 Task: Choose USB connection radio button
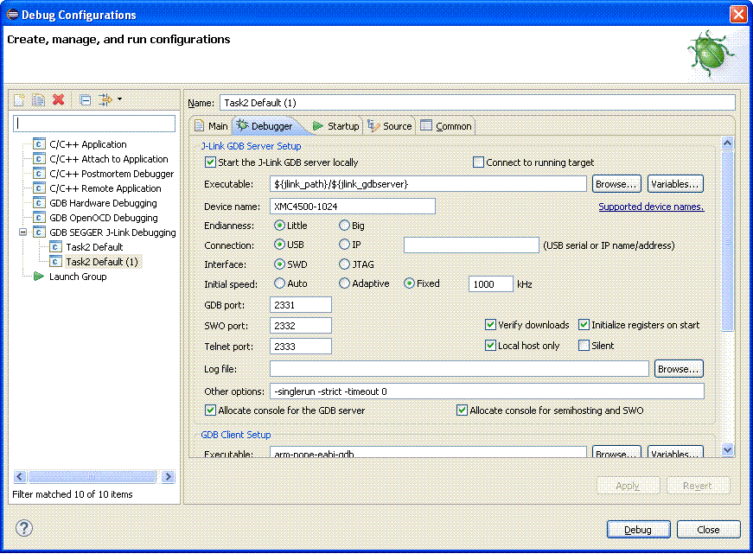(x=279, y=245)
